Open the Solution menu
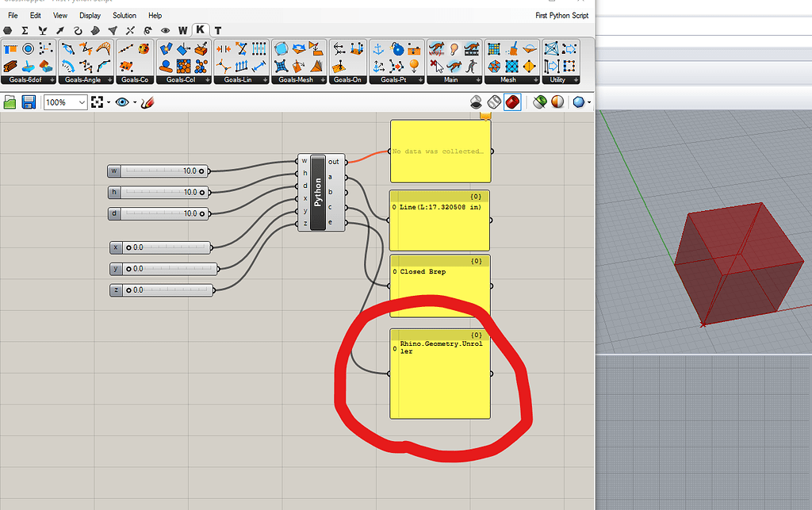The width and height of the screenshot is (812, 510). (x=124, y=15)
